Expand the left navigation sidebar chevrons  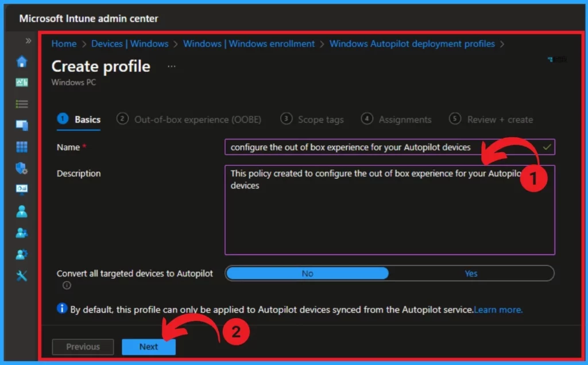(28, 41)
